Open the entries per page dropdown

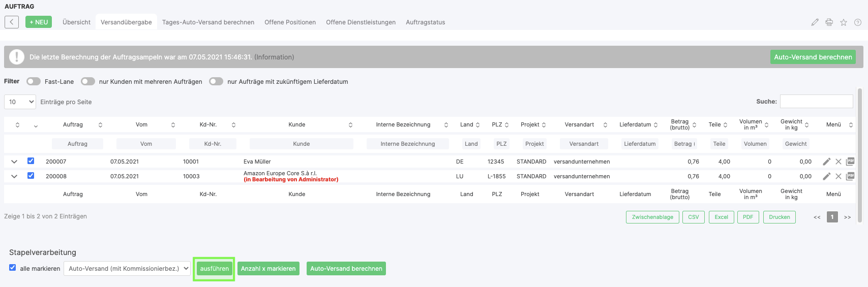coord(20,102)
